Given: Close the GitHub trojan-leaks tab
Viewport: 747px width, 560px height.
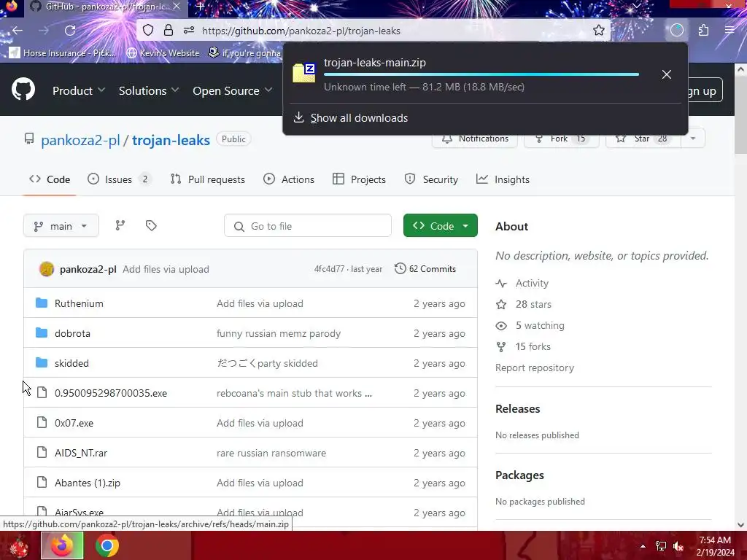Looking at the screenshot, I should tap(177, 6).
